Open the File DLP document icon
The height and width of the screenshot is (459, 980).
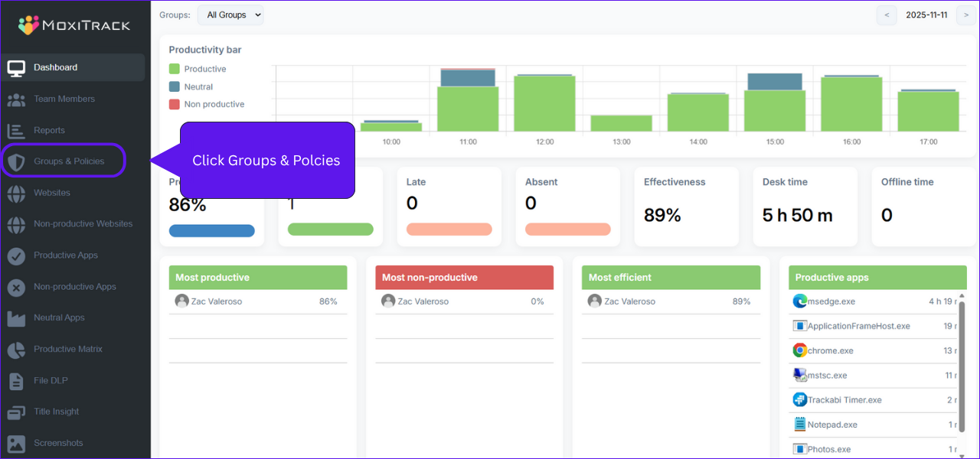point(16,381)
